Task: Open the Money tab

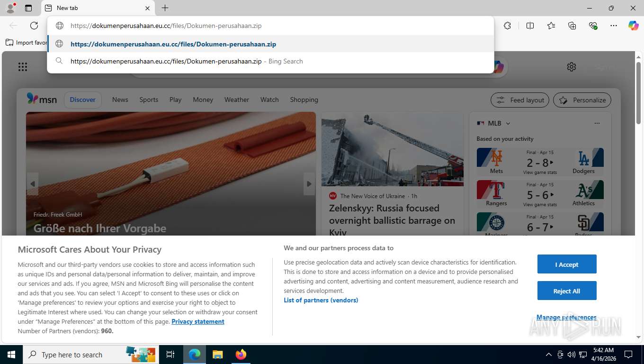Action: pyautogui.click(x=203, y=100)
